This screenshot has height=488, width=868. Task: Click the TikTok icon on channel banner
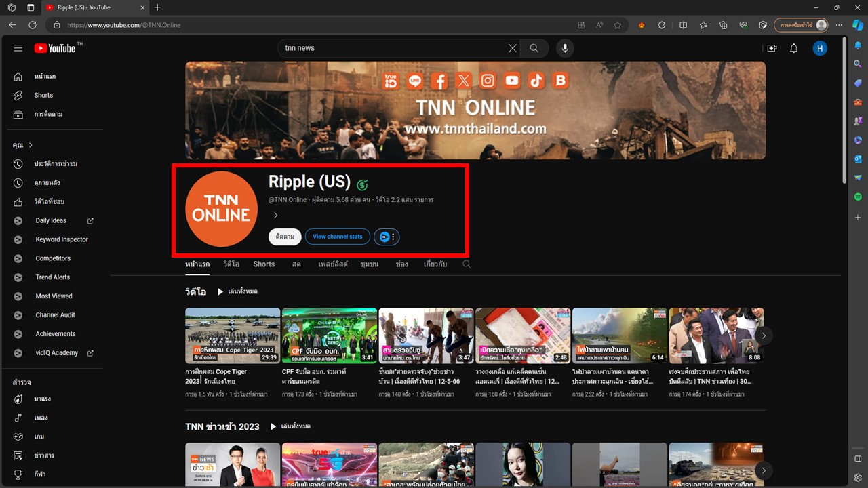coord(536,81)
